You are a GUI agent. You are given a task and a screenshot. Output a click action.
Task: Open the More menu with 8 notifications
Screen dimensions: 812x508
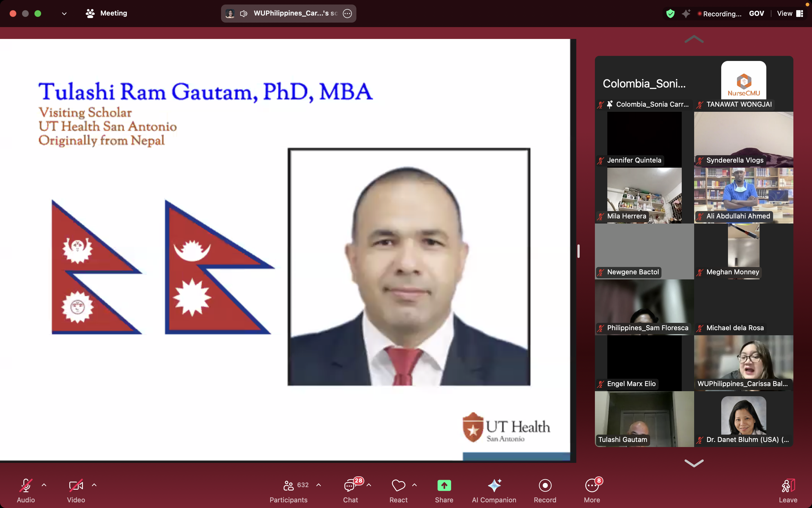click(592, 485)
